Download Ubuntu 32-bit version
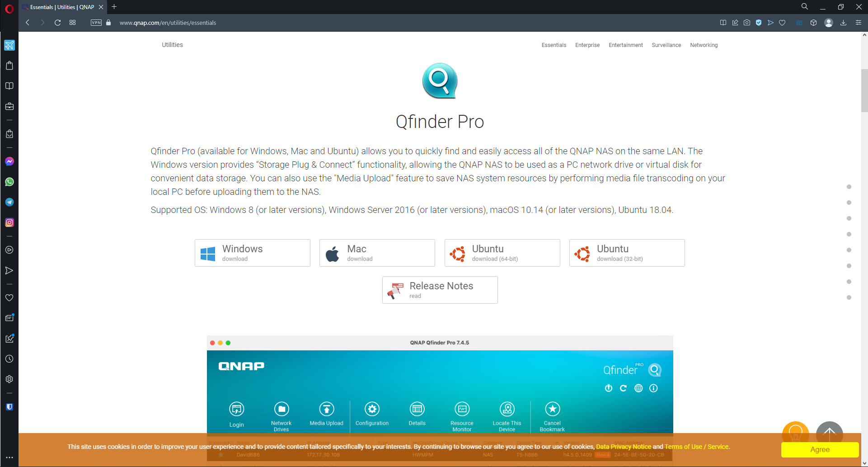Viewport: 868px width, 467px height. tap(627, 253)
